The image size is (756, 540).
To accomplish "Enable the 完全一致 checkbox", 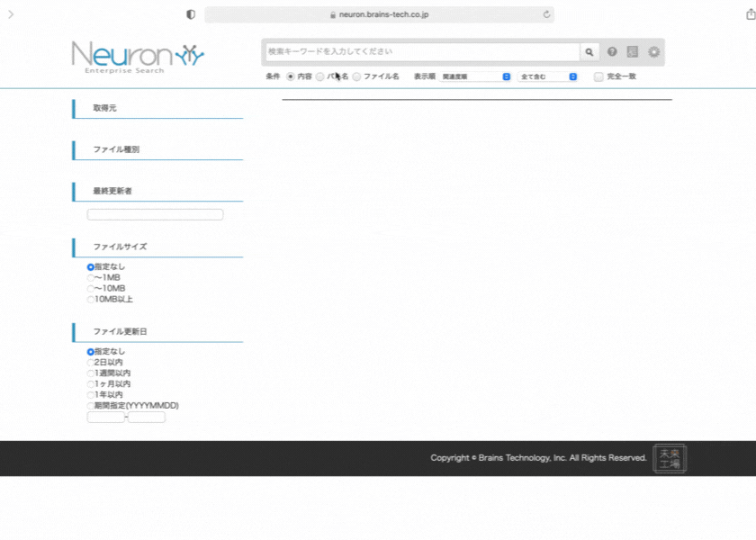I will pos(598,76).
